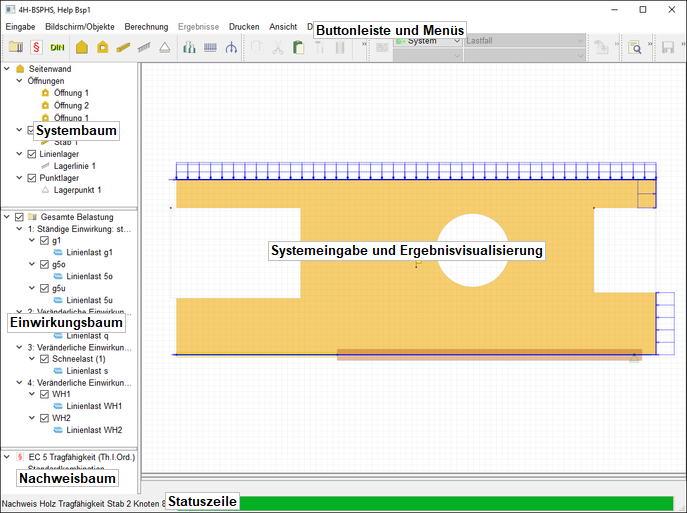Click the green progress bar in status bar
Viewport: 687px width, 513px height.
tap(450, 502)
